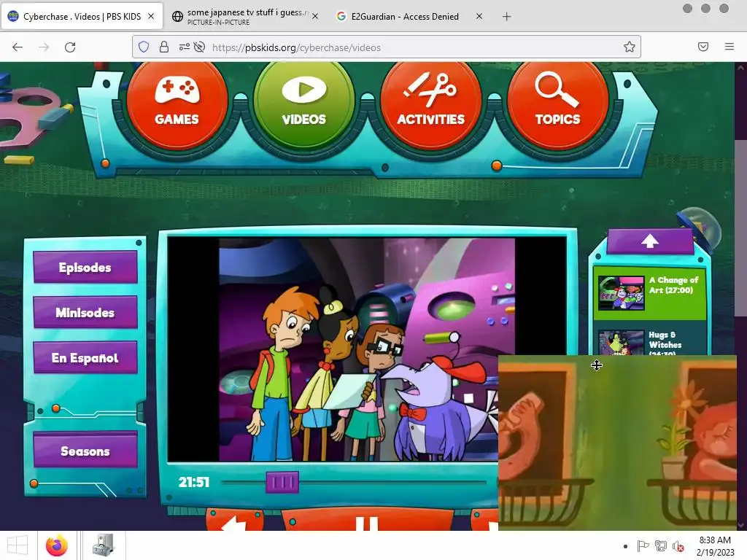Go back to previous page
This screenshot has width=747, height=560.
18,47
